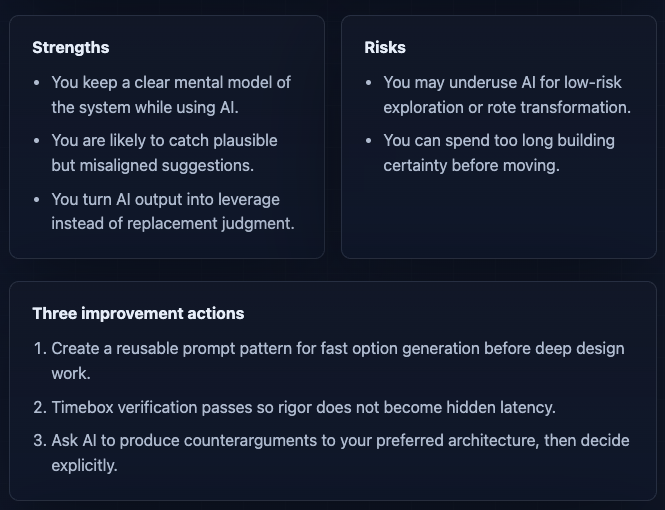Click 'hidden latency' in the second action

[x=501, y=407]
